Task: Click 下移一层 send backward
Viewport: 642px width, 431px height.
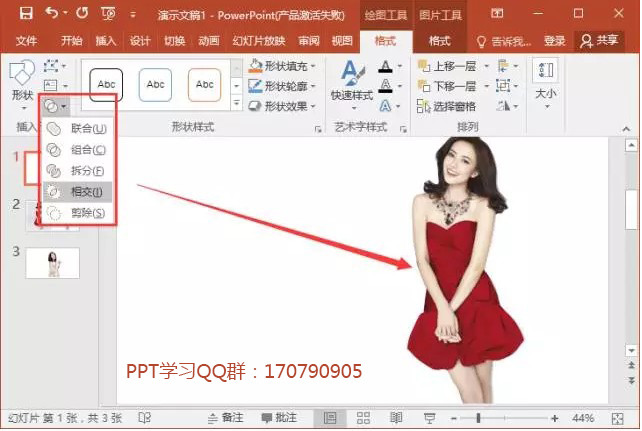Action: click(447, 86)
